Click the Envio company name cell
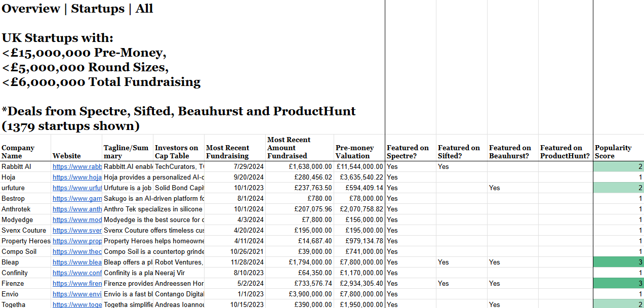 coord(26,294)
